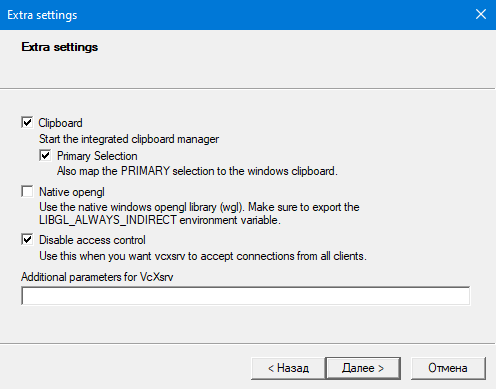This screenshot has width=496, height=389.
Task: Enable the Native opengl checkbox
Action: (x=27, y=192)
